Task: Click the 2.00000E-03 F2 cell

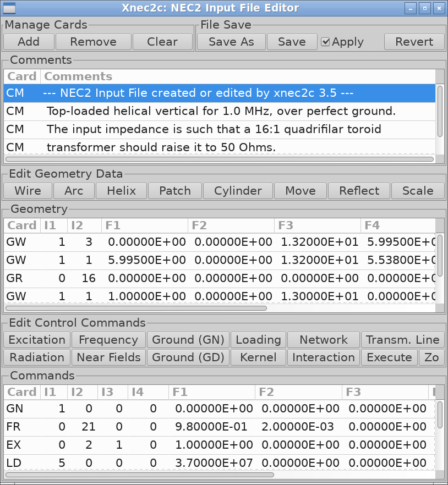Action: coord(298,427)
